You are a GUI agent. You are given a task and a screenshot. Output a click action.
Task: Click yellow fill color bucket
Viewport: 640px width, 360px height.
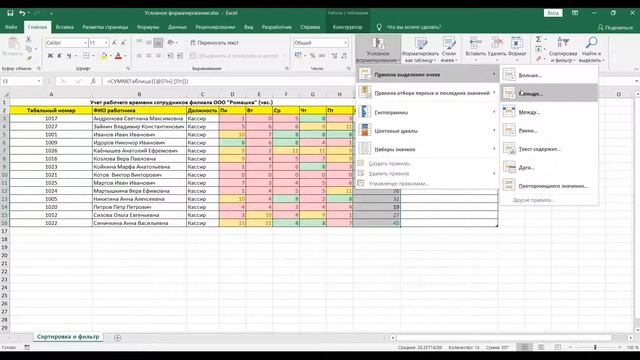click(104, 56)
